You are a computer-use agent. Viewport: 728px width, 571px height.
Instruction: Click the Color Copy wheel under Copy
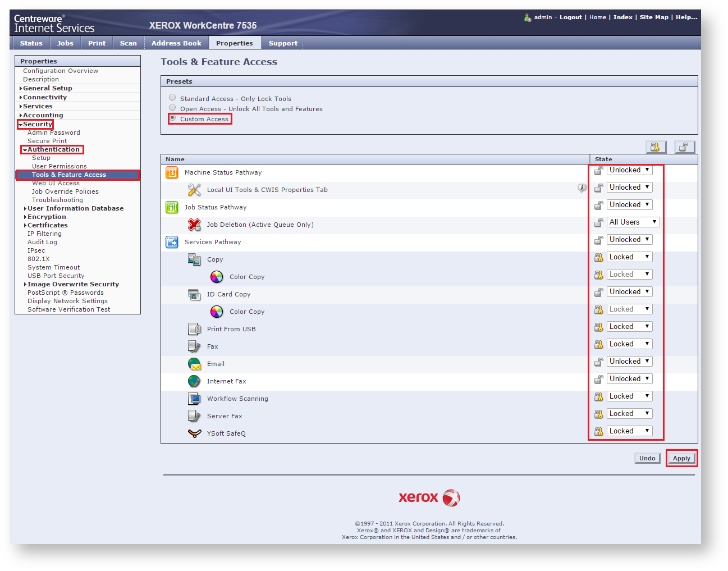point(217,277)
